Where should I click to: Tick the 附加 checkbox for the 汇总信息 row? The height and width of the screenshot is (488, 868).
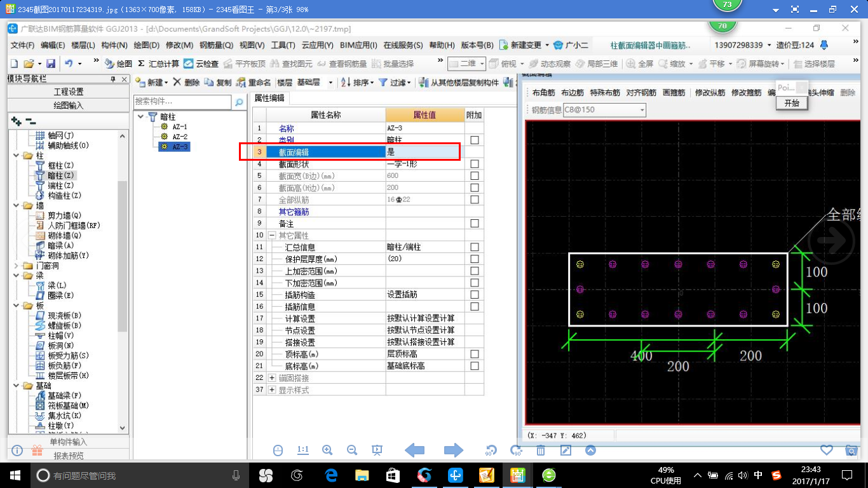[x=475, y=247]
